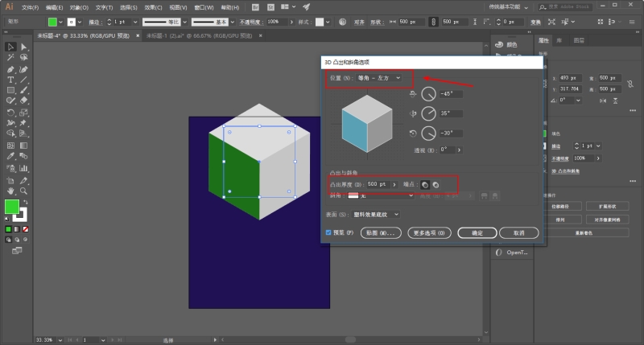Expand extrude depth 500 pt slider arrow
This screenshot has height=345, width=644.
point(394,185)
